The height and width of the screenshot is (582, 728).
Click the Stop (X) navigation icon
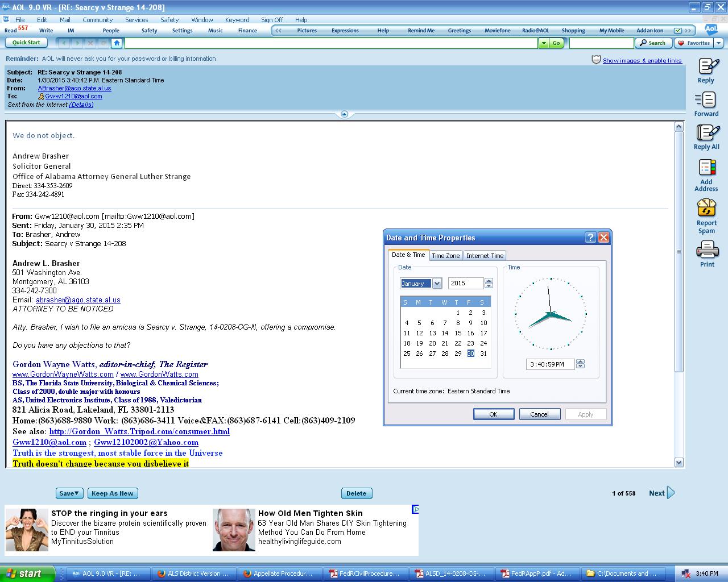pos(90,43)
